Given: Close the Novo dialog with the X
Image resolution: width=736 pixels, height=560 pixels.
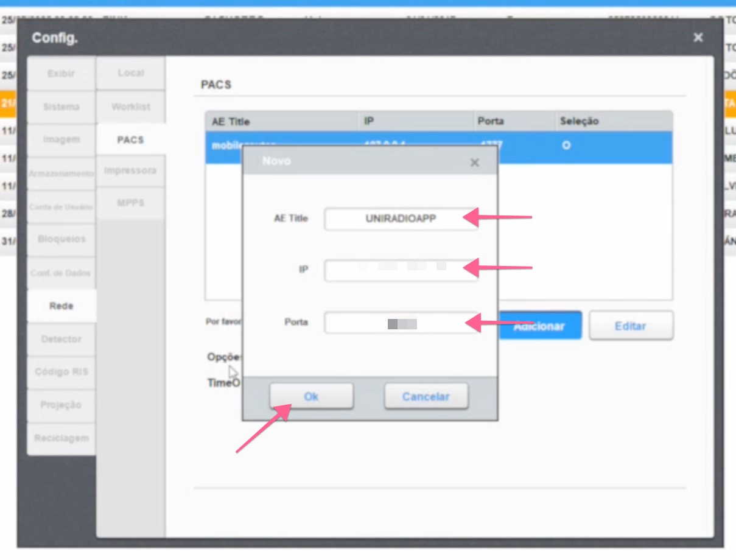Looking at the screenshot, I should 474,162.
